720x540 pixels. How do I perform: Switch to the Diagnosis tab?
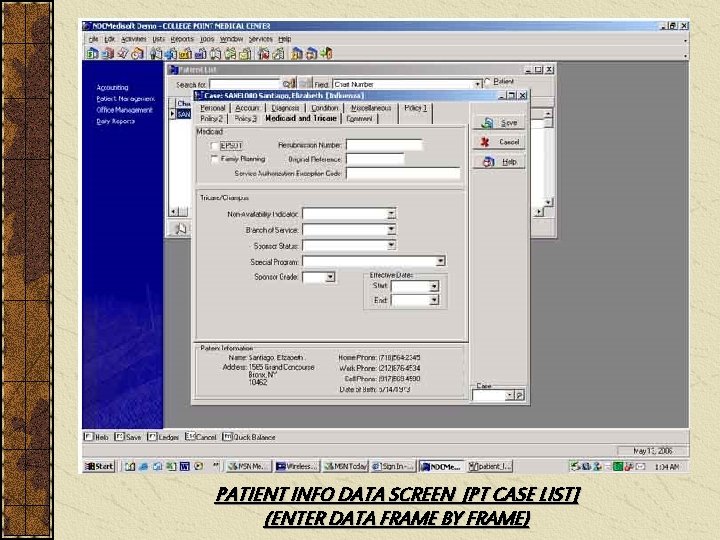pyautogui.click(x=285, y=108)
